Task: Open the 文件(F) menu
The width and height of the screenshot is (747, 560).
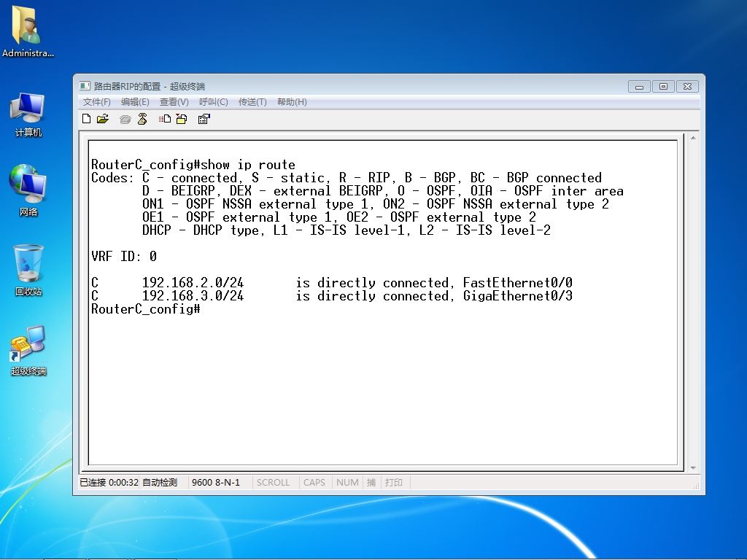Action: (97, 102)
